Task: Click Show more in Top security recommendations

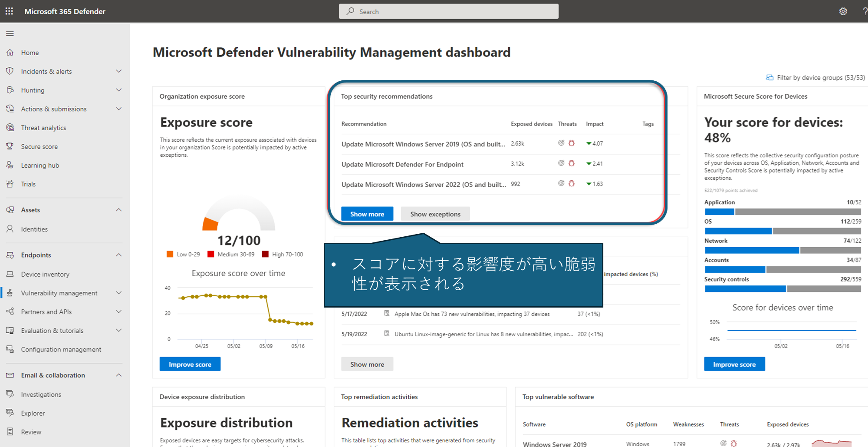Action: pos(367,214)
